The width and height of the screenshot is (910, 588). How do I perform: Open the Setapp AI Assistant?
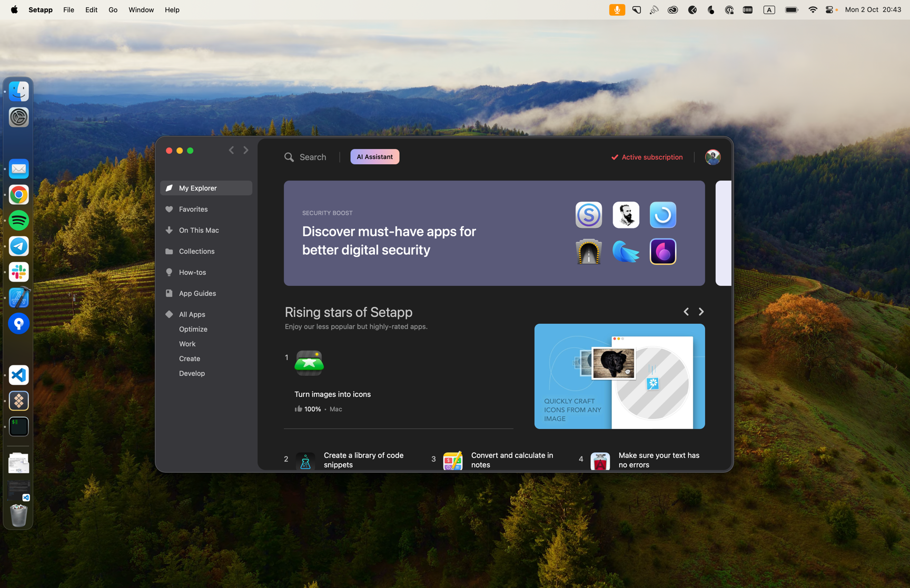pos(374,157)
